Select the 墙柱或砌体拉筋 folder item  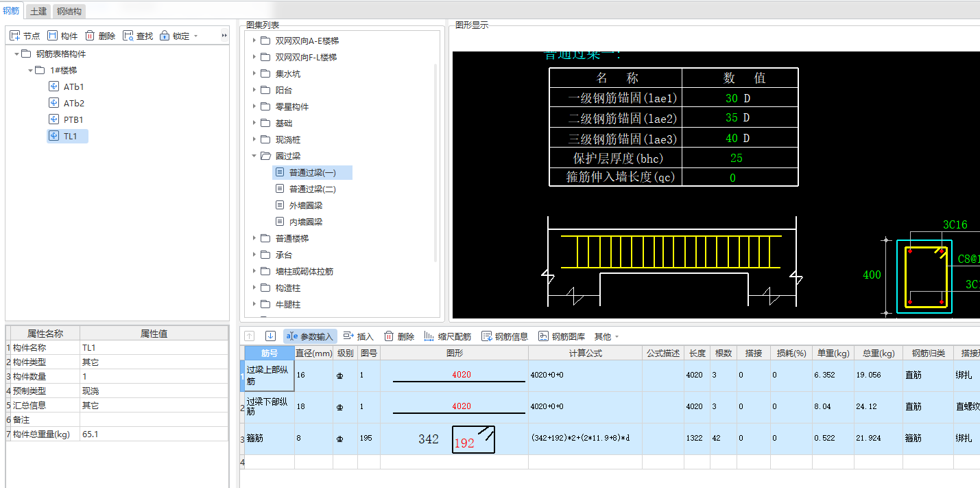[304, 272]
